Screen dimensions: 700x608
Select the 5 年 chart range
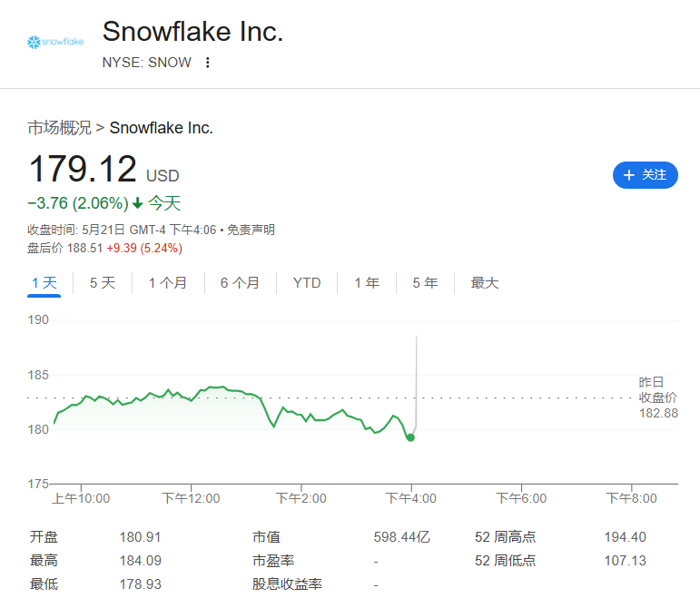point(425,283)
